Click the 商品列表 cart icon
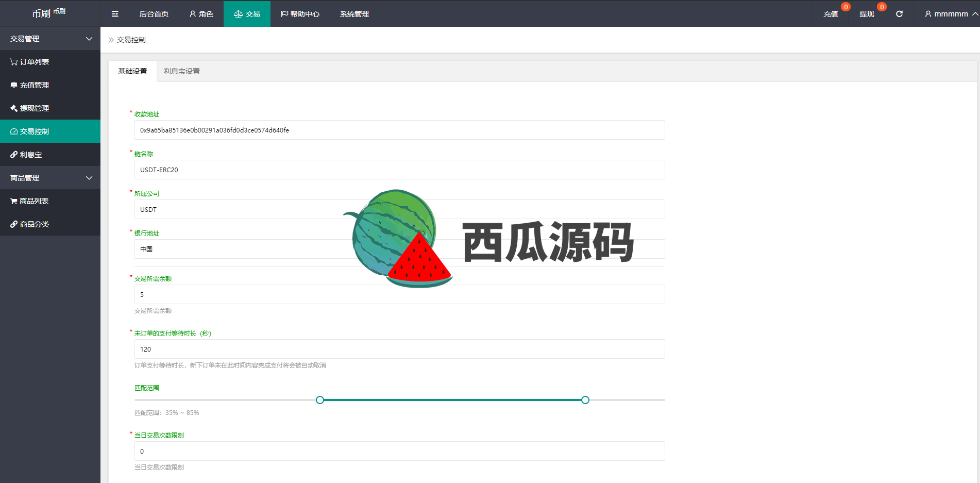This screenshot has height=483, width=980. tap(14, 201)
